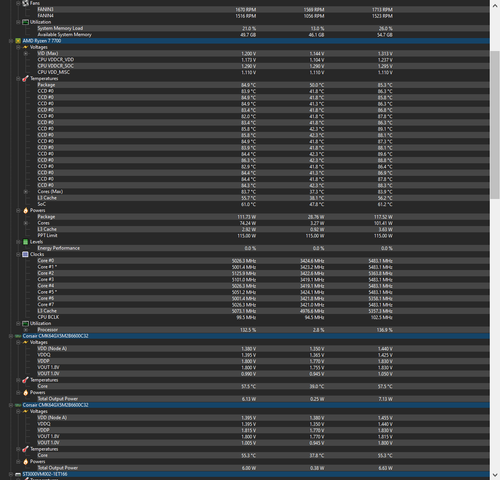Click the thermometer icon above Core 57.5 °C
The height and width of the screenshot is (480, 500).
click(25, 380)
